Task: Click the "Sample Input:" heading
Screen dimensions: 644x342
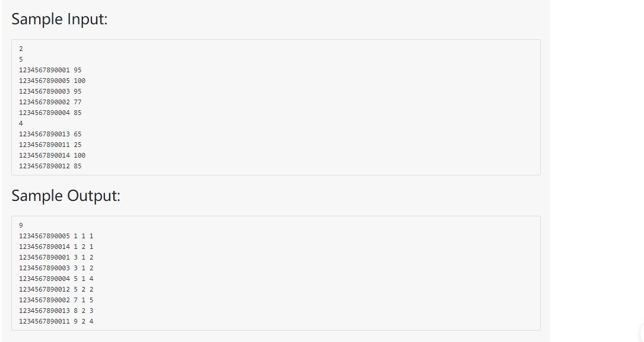Action: point(59,19)
